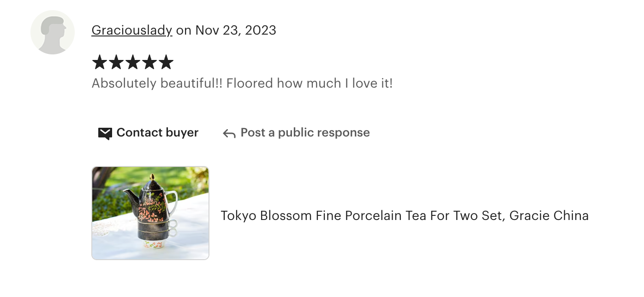The image size is (644, 297).
Task: Click the second star in the rating
Action: [116, 62]
